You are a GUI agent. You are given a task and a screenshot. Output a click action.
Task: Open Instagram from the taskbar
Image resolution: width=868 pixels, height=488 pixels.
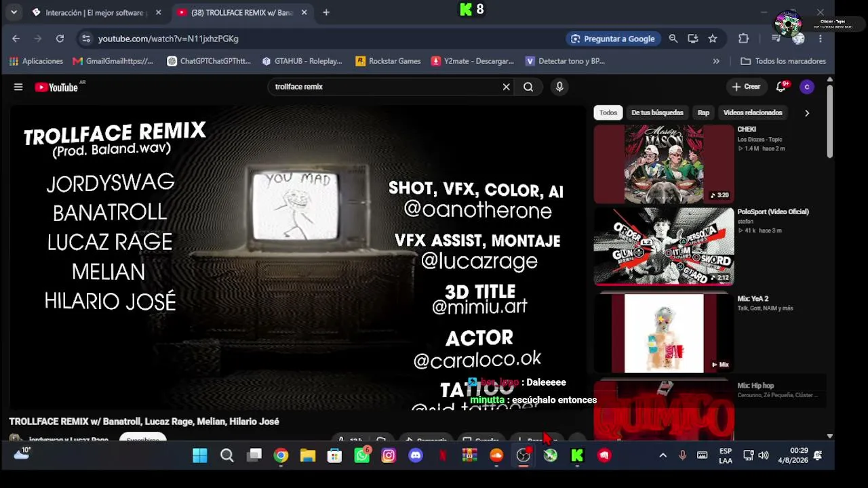pyautogui.click(x=389, y=455)
